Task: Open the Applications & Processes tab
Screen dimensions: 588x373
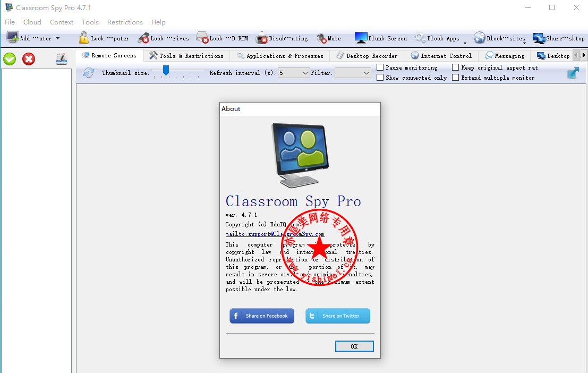Action: coord(280,56)
